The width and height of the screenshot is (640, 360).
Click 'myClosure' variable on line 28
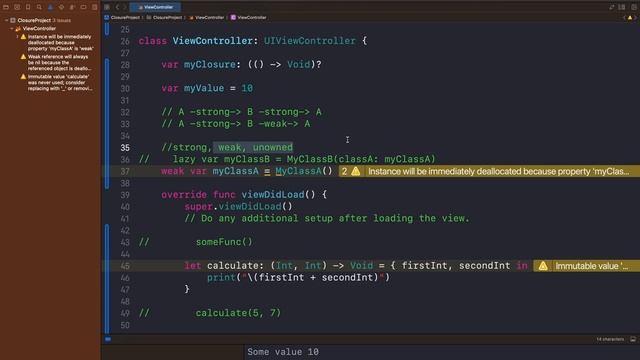point(209,64)
